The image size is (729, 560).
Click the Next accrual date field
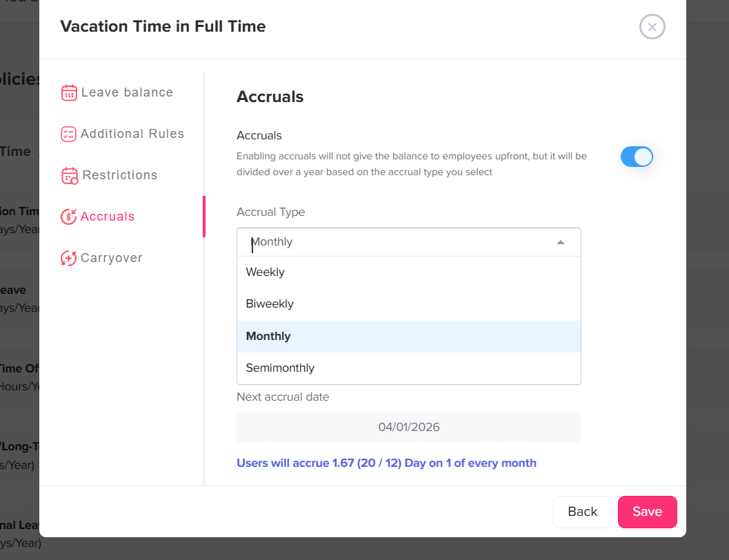[x=408, y=428]
